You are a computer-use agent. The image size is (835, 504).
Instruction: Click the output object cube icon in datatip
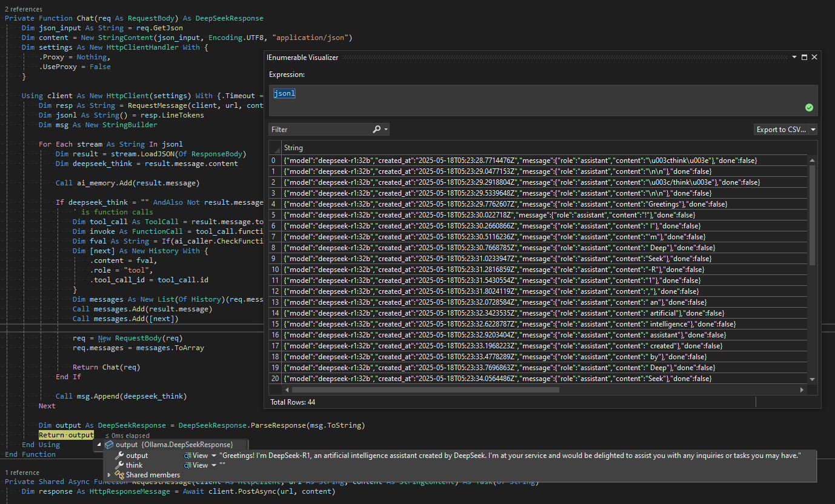pos(109,445)
